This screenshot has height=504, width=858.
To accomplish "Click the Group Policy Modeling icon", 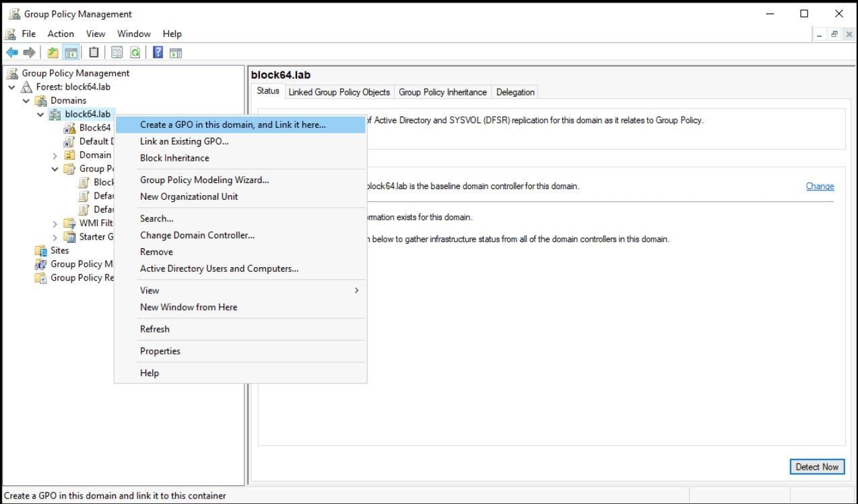I will [x=42, y=264].
